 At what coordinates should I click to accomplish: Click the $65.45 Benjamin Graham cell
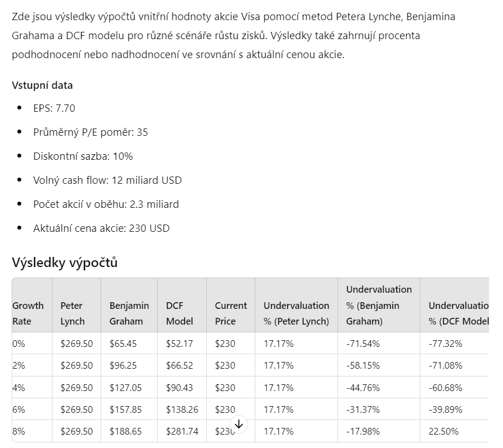pyautogui.click(x=123, y=344)
